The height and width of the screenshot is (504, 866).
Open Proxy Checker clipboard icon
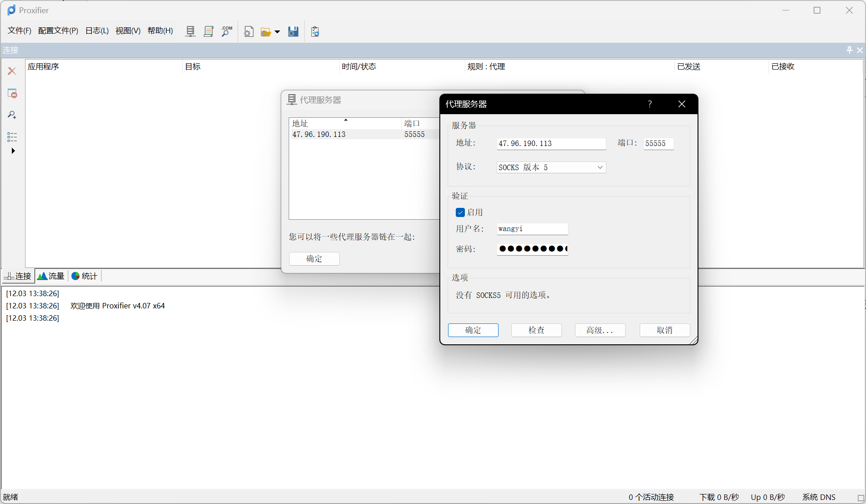click(x=315, y=31)
